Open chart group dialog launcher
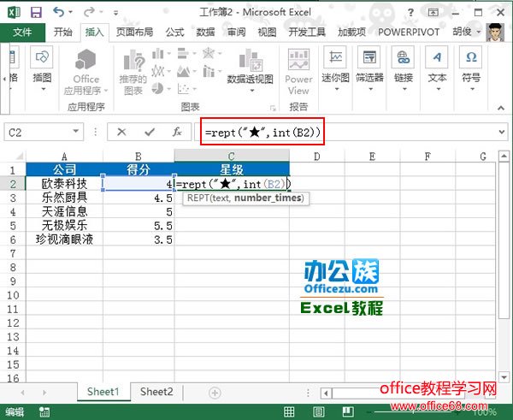 (273, 108)
